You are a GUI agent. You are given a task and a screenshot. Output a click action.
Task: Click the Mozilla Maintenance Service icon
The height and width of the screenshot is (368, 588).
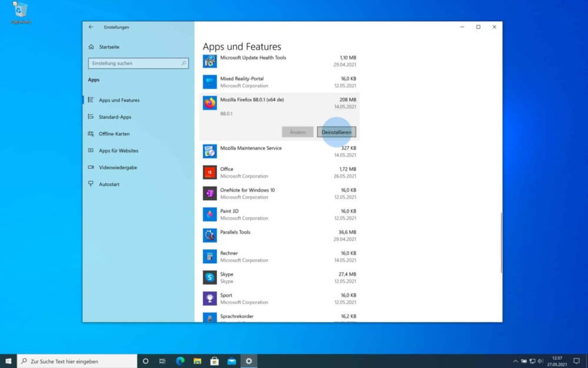click(210, 151)
